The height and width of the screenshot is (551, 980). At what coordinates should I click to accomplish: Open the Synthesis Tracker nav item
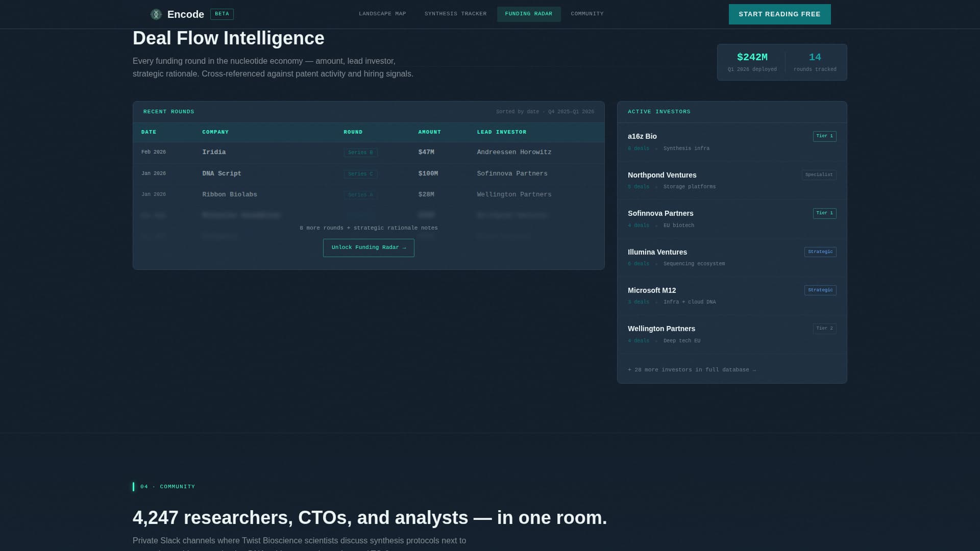[x=455, y=14]
